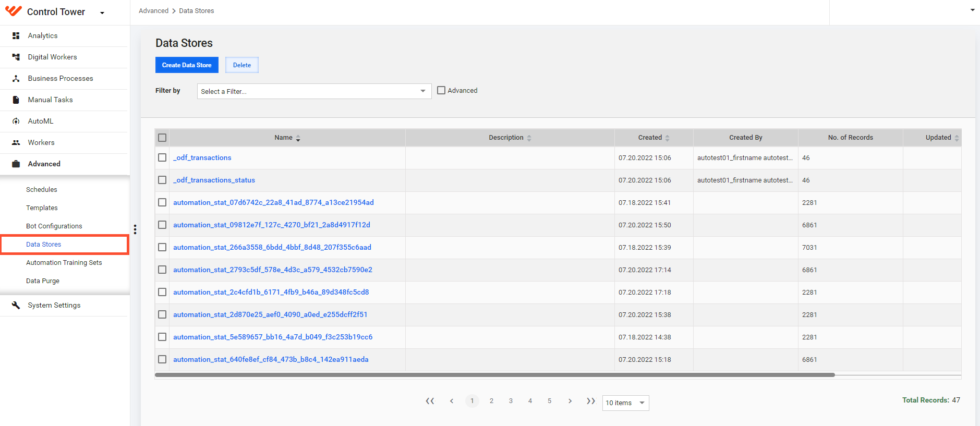
Task: Open the _odf_transactions_status link
Action: (214, 180)
